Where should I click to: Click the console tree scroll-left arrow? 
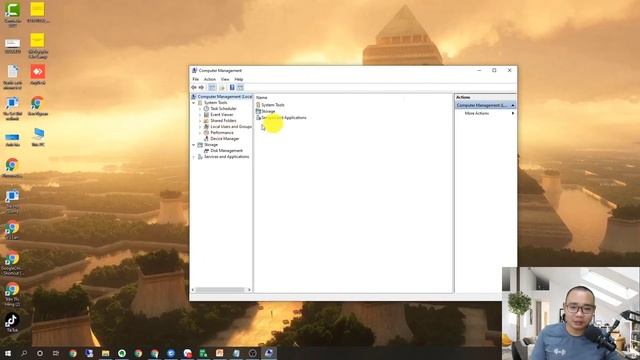pos(193,290)
